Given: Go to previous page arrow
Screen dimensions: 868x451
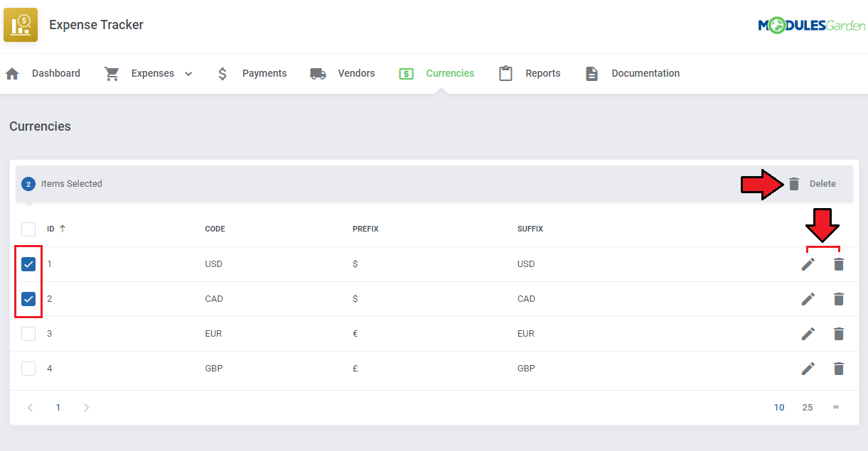Looking at the screenshot, I should tap(30, 408).
